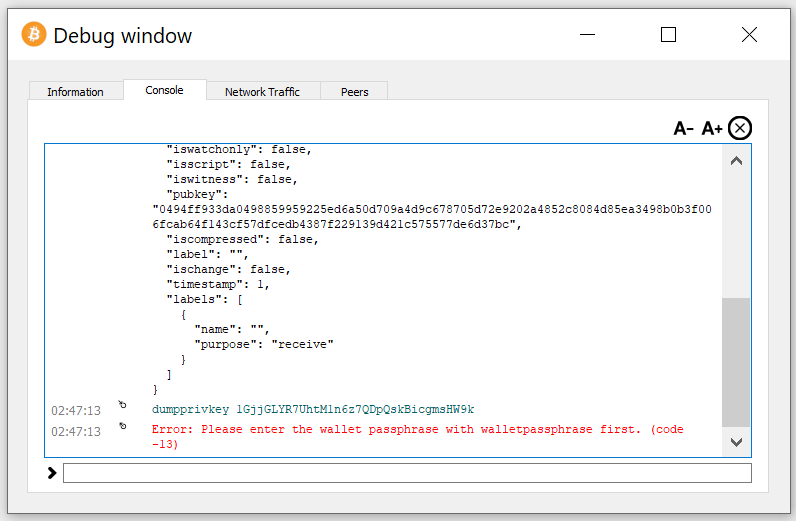Click timestamp 02:47:13 beside dumpprivkey
Screen dimensions: 796x521
76,410
